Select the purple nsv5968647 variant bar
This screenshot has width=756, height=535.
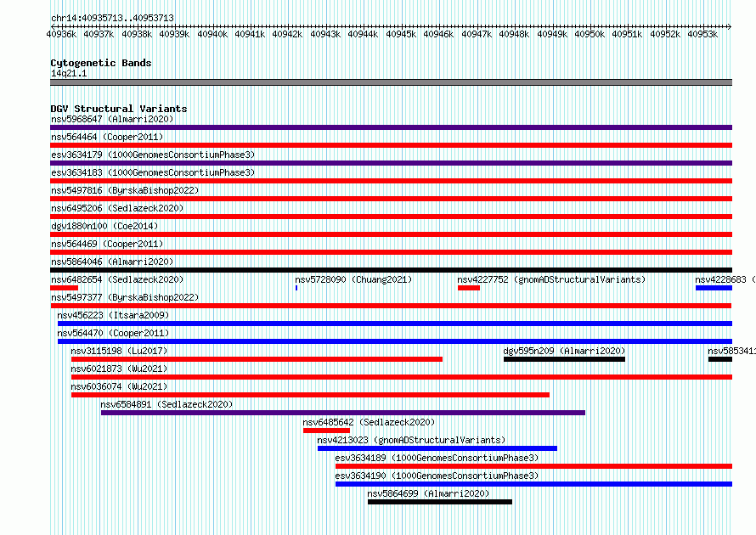(391, 127)
